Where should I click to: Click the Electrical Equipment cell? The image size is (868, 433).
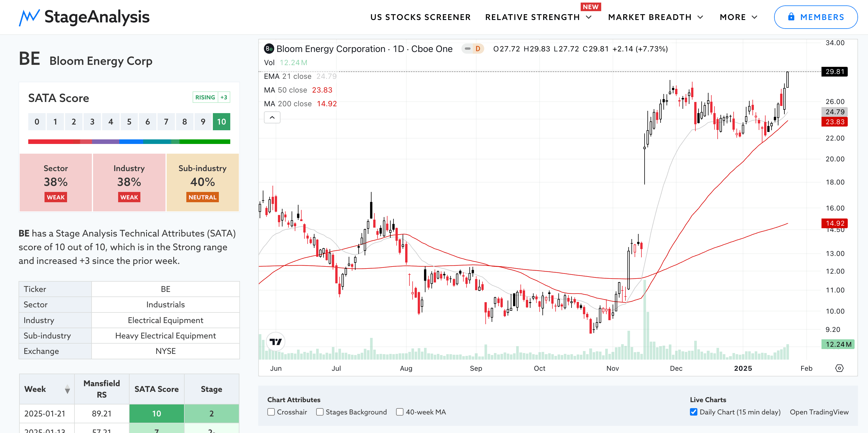(x=165, y=320)
